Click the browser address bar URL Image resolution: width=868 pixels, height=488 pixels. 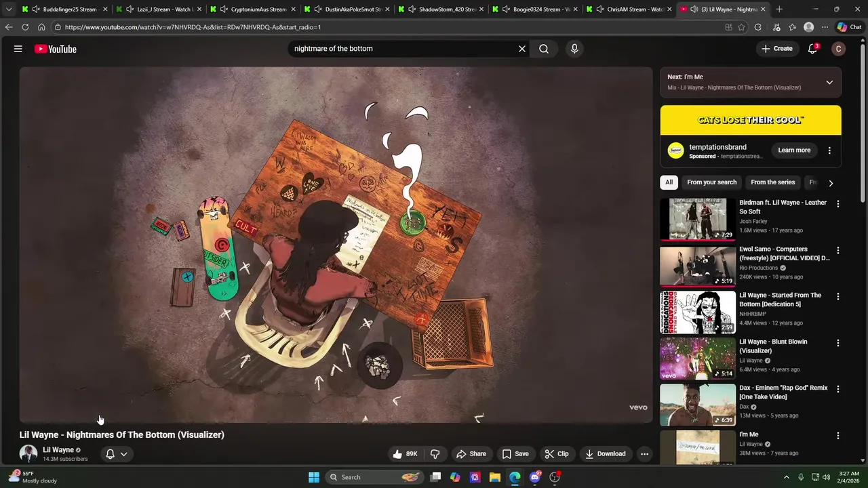click(193, 27)
